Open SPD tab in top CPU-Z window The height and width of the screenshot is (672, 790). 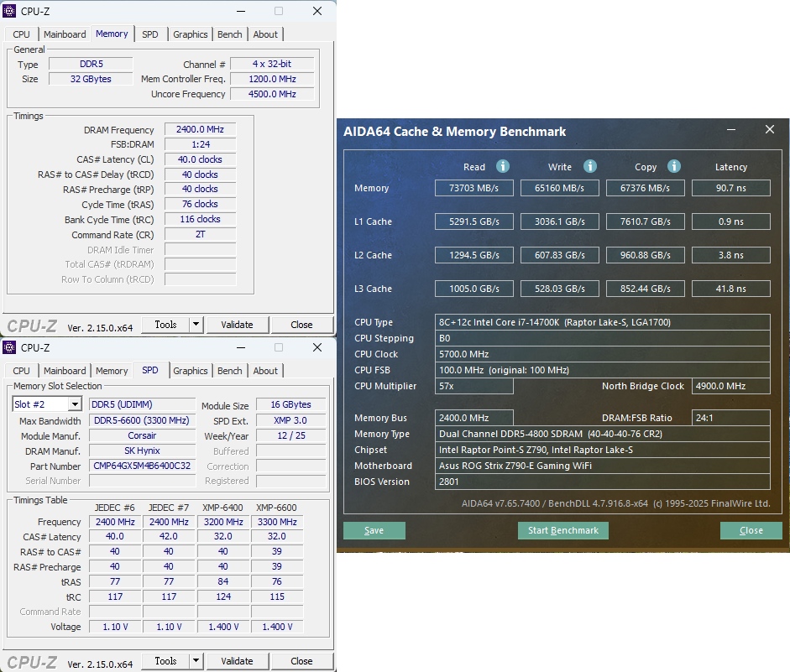[150, 34]
